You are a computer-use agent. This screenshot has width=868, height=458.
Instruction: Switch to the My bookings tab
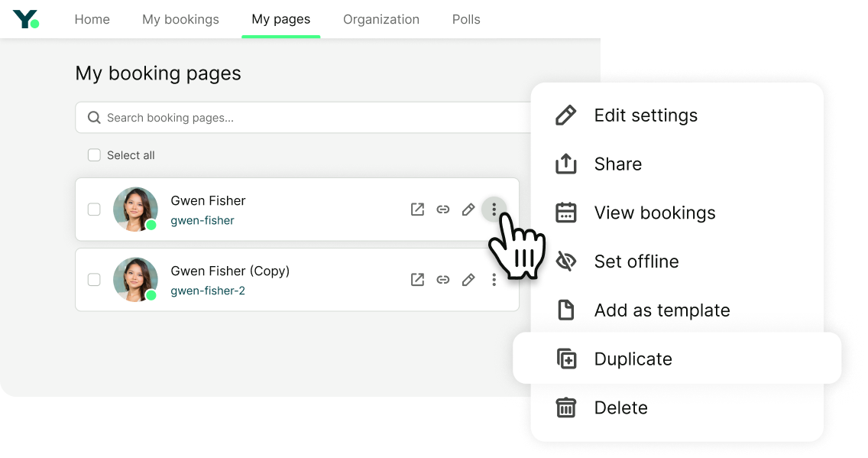[180, 19]
